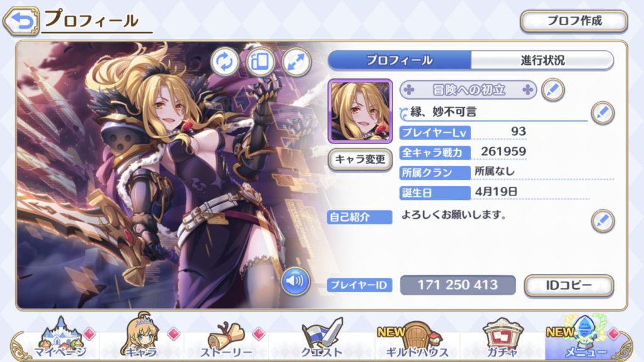Go back with the return arrow
The image size is (644, 362).
tap(21, 21)
